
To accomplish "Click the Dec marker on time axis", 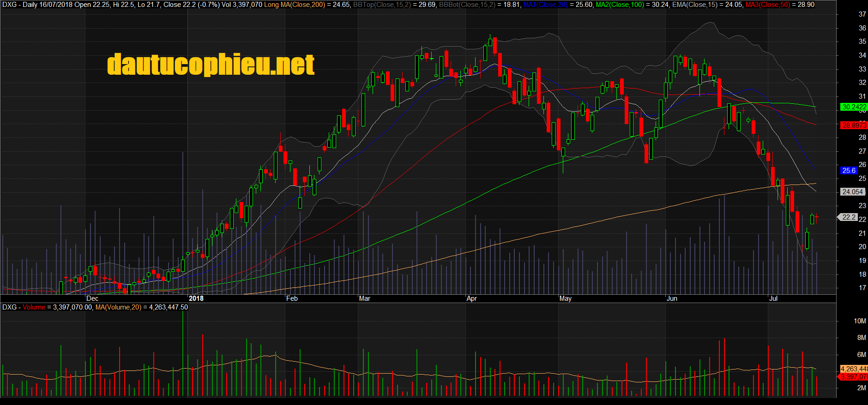I will [x=92, y=298].
